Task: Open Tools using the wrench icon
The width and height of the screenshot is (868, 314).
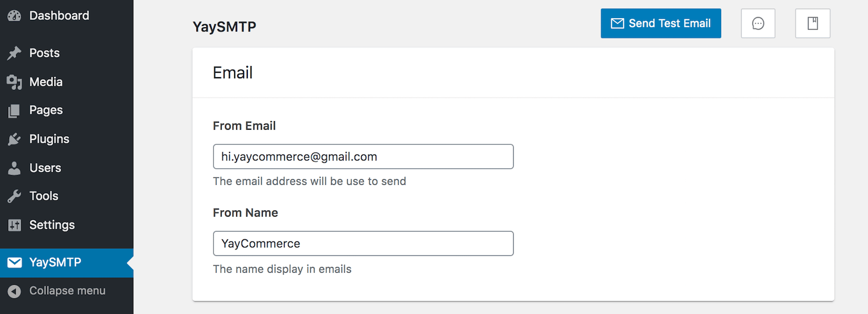Action: coord(14,195)
